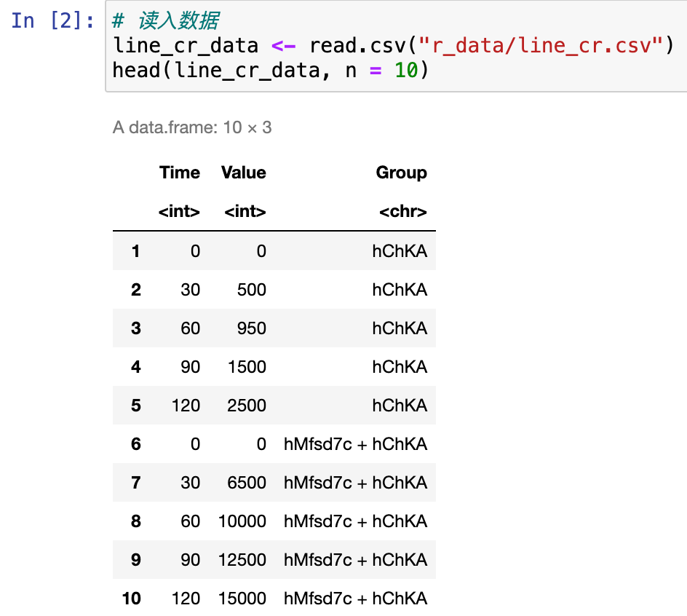Click inside the code cell editor
The width and height of the screenshot is (687, 616).
pos(396,46)
